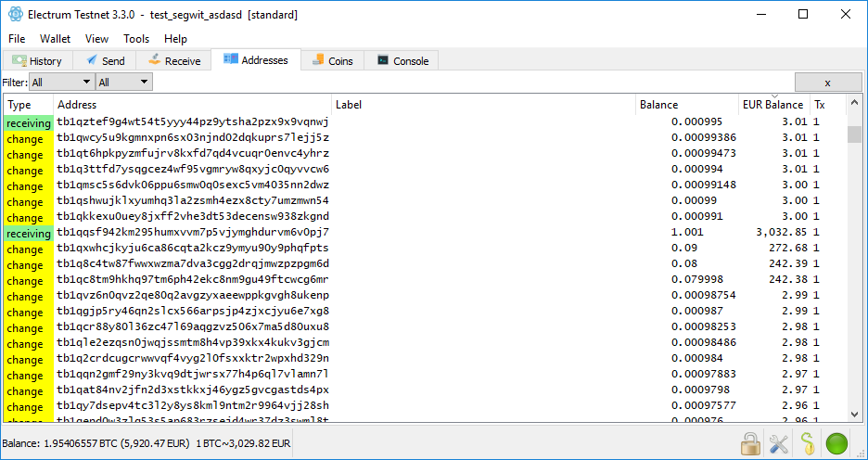The width and height of the screenshot is (868, 460).
Task: Sort by the EUR Balance column header
Action: pos(774,105)
